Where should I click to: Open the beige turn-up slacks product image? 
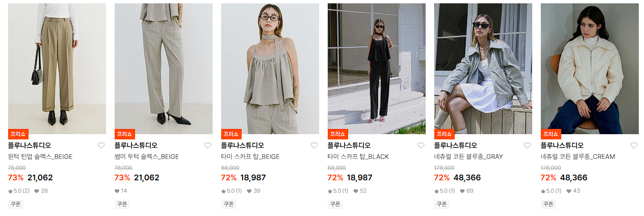(57, 69)
